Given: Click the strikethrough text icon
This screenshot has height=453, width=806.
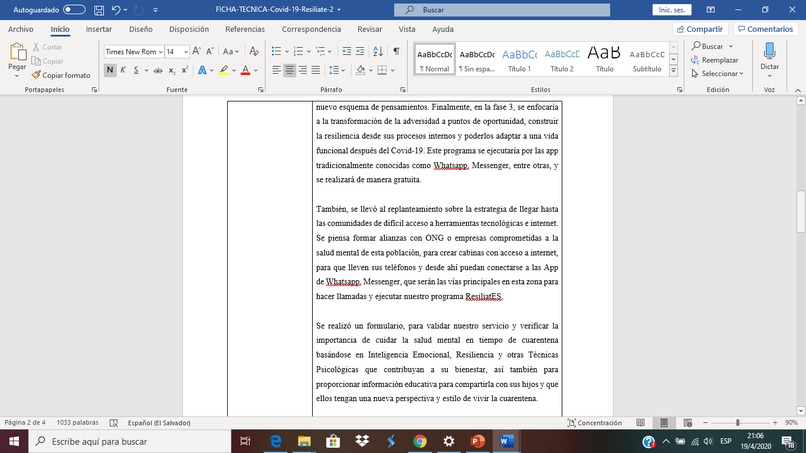Looking at the screenshot, I should (158, 70).
